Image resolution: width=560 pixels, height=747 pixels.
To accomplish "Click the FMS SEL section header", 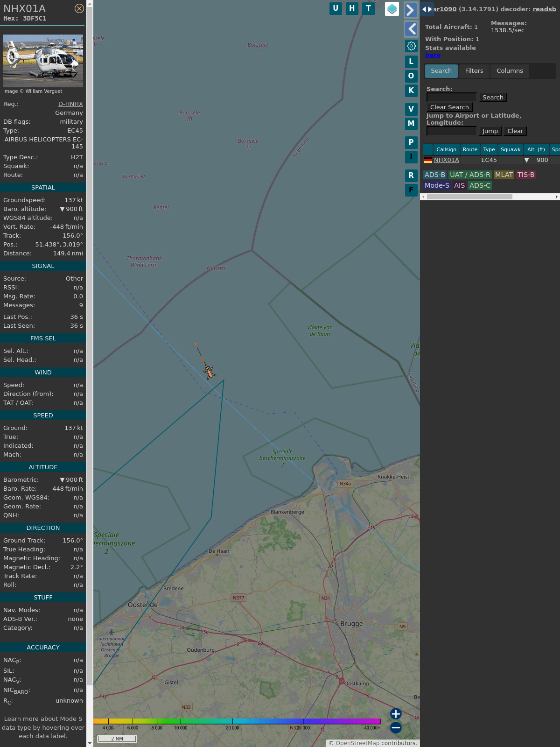I will point(43,338).
